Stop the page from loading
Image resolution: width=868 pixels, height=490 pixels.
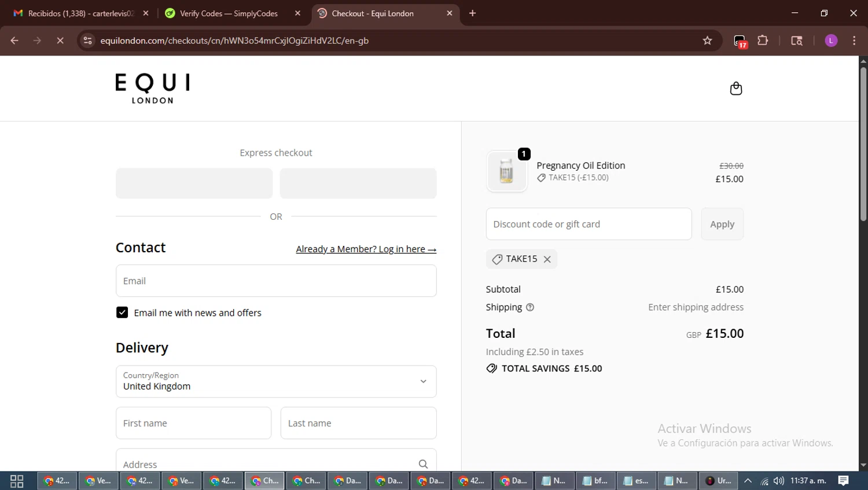click(x=60, y=40)
